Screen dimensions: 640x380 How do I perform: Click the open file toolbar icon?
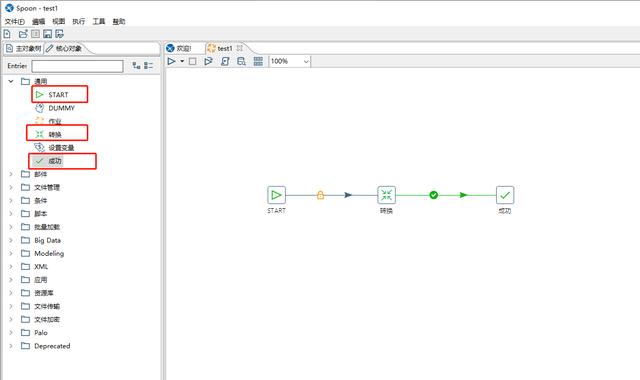tap(23, 34)
